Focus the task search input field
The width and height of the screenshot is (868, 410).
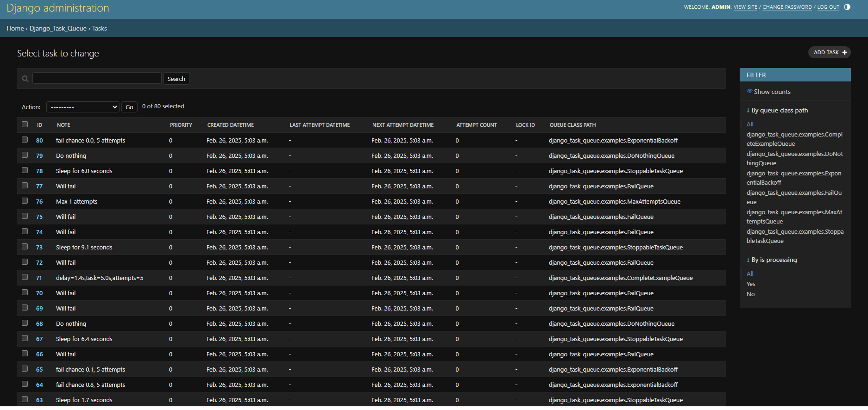97,78
